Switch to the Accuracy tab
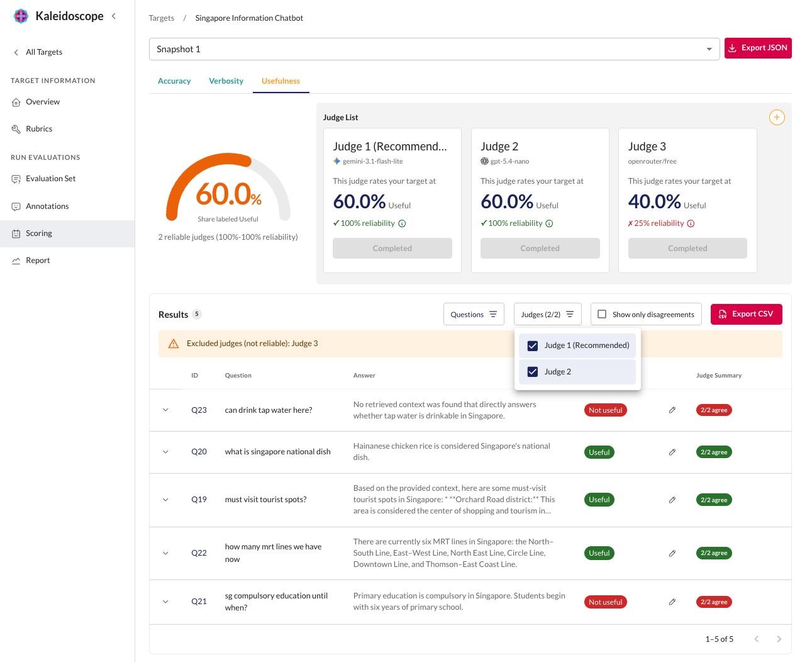This screenshot has width=812, height=662. click(x=174, y=81)
